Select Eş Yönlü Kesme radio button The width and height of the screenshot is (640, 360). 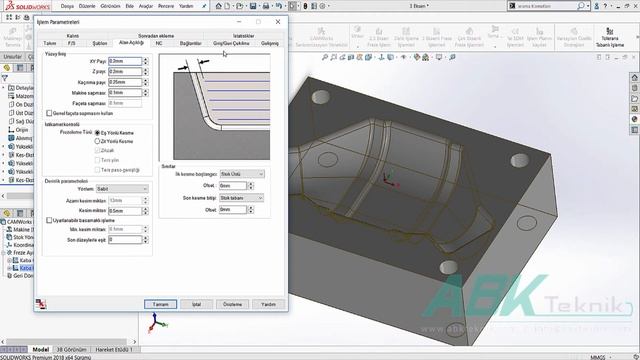click(x=97, y=133)
